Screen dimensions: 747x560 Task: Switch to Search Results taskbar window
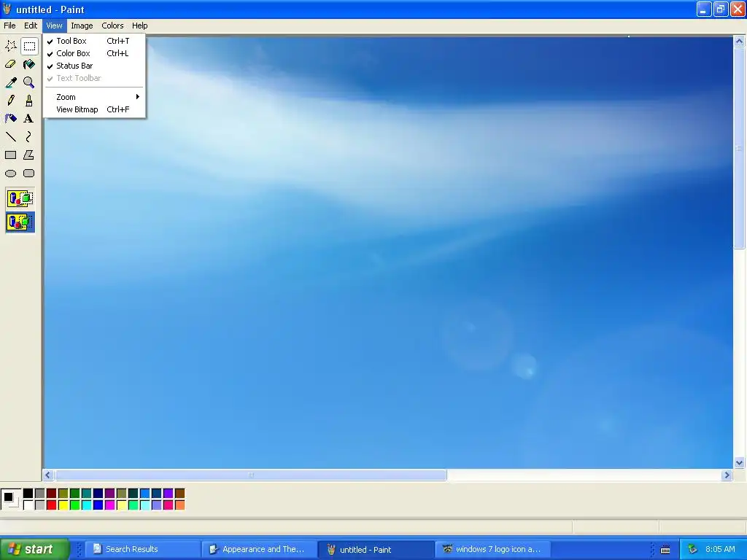click(x=143, y=549)
